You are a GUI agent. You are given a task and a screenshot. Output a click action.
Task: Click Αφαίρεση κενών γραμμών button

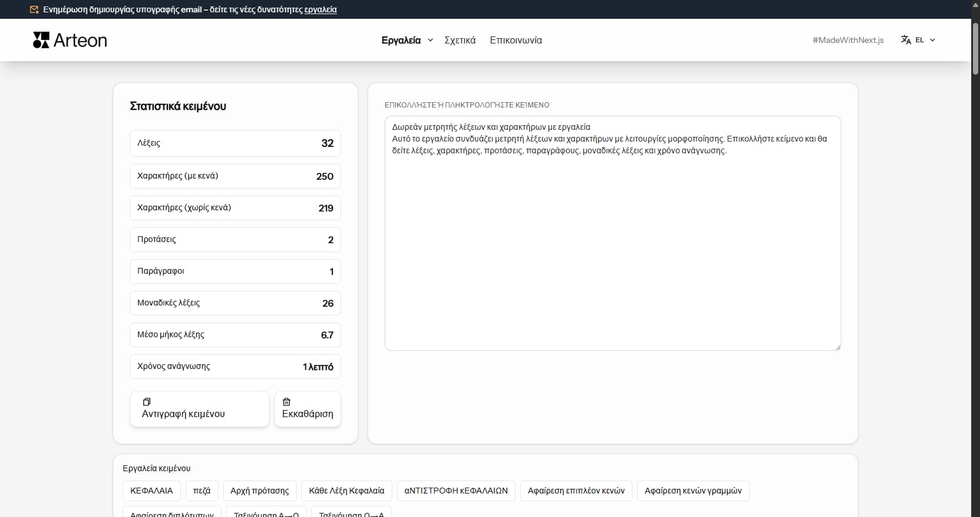pos(693,491)
